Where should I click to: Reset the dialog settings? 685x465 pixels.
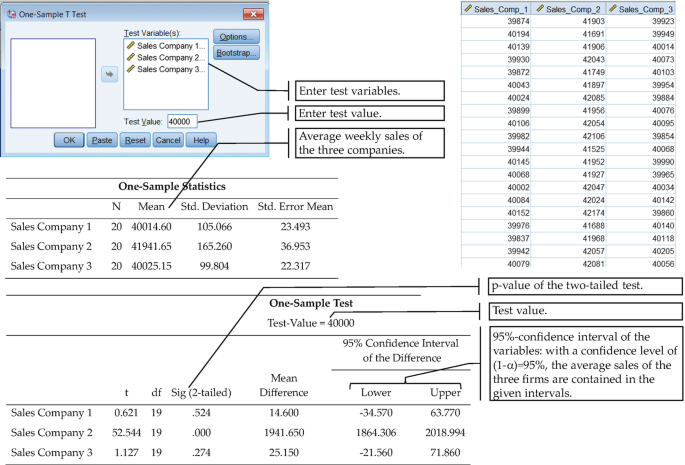(x=136, y=141)
